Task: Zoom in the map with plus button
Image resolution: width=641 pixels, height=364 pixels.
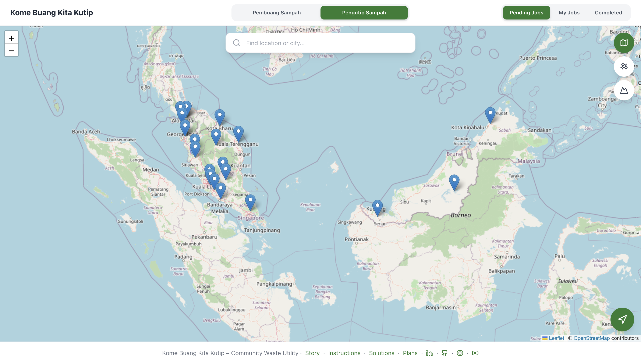Action: [11, 38]
